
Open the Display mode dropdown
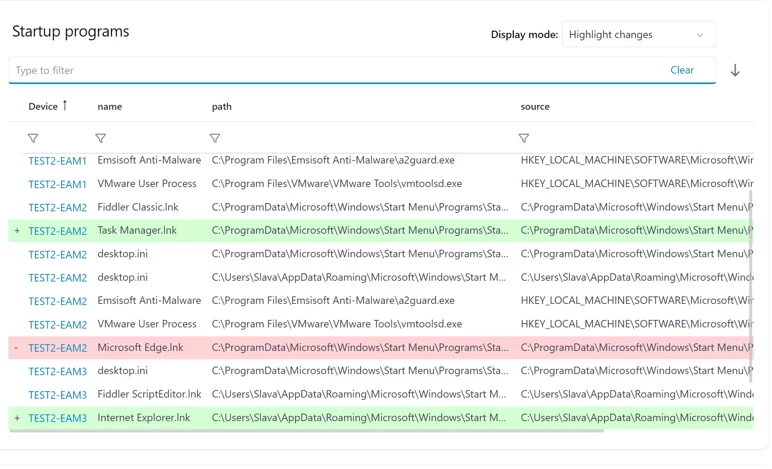[x=638, y=35]
